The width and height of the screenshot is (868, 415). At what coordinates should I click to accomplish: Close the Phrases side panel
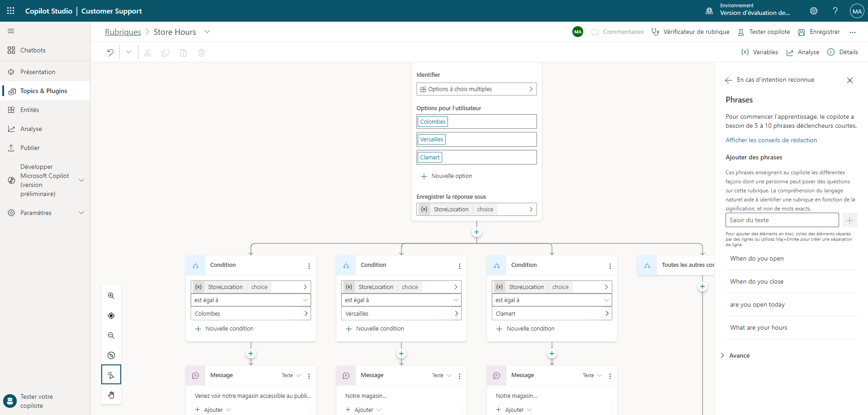[850, 80]
